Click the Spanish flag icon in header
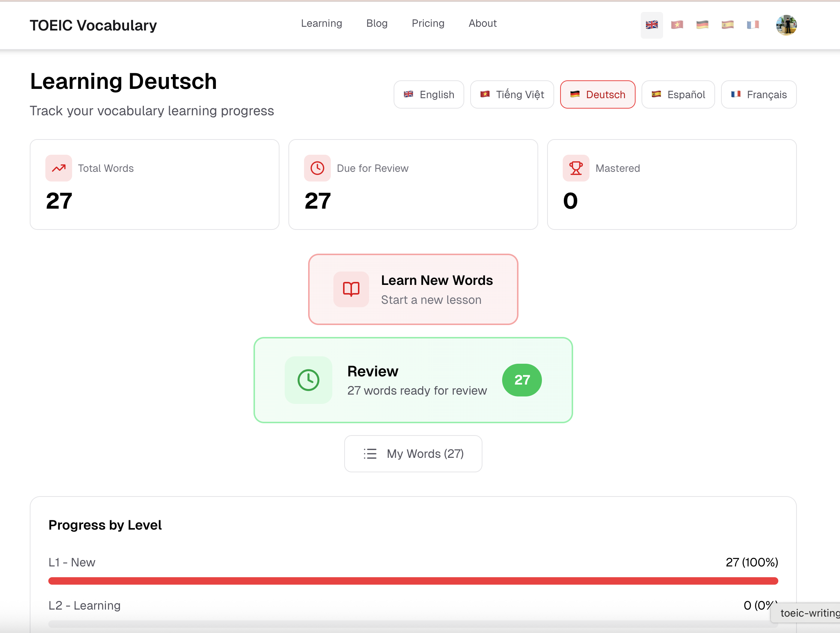The height and width of the screenshot is (633, 840). [727, 25]
